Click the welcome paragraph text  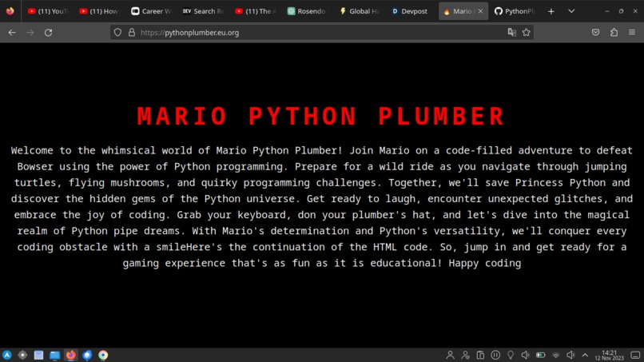321,207
